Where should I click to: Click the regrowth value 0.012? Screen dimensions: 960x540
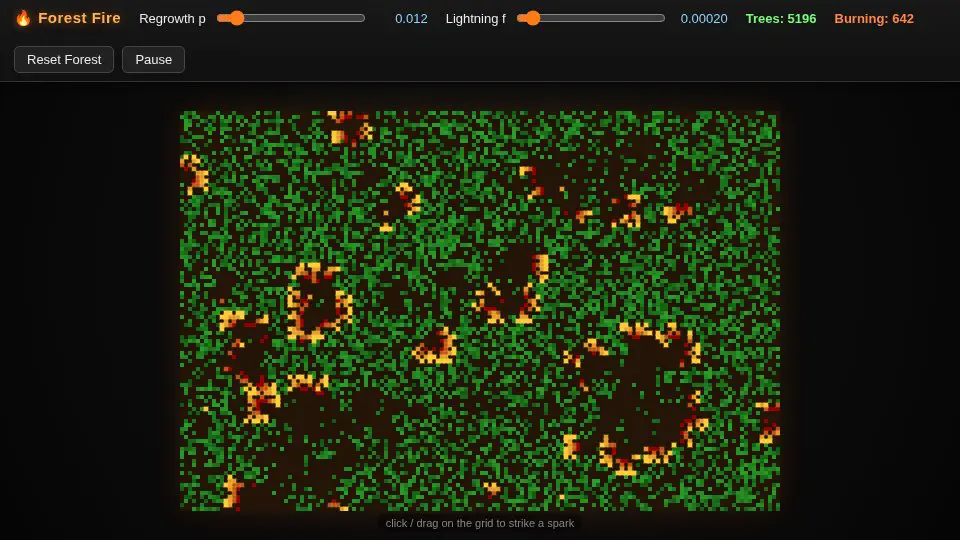(x=411, y=19)
